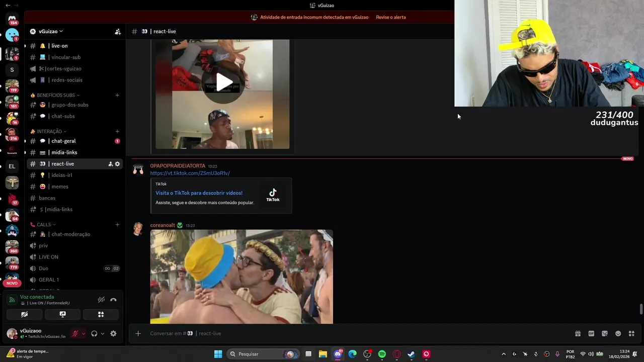This screenshot has width=644, height=362.
Task: Open the memes channel
Action: pyautogui.click(x=74, y=187)
